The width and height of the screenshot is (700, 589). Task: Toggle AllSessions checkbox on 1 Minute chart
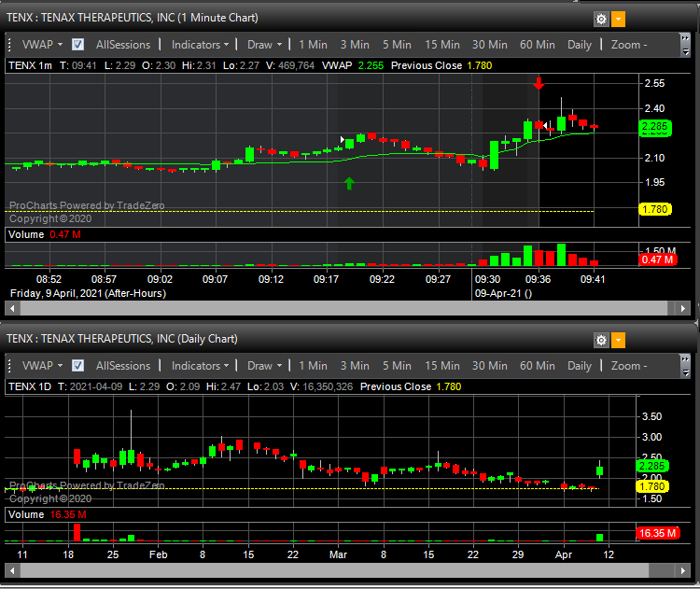point(78,45)
